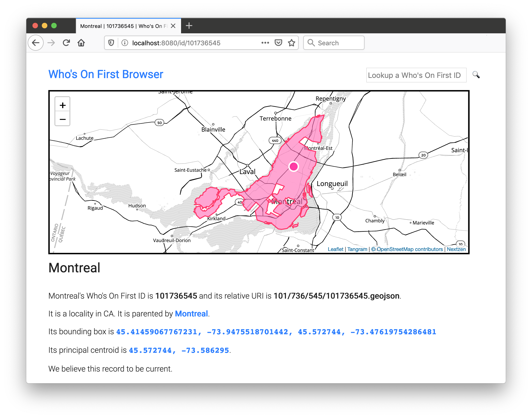Close the Montreal tab

pos(173,26)
